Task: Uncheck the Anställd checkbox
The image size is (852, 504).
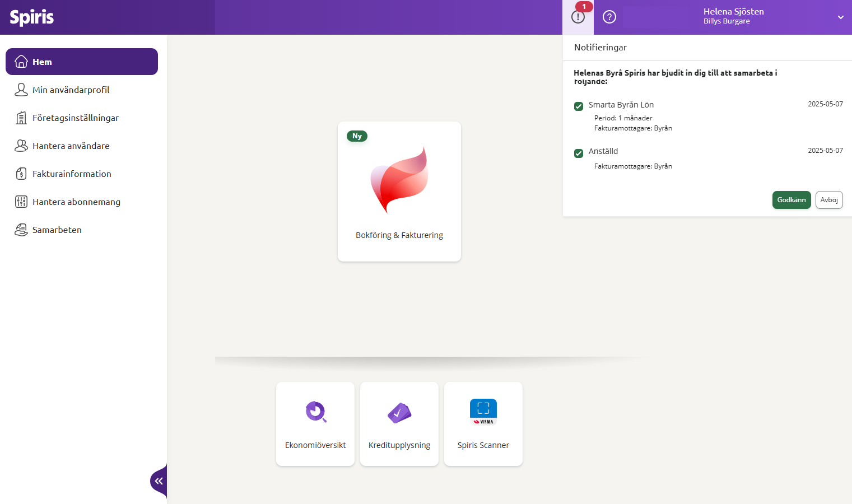Action: click(579, 153)
